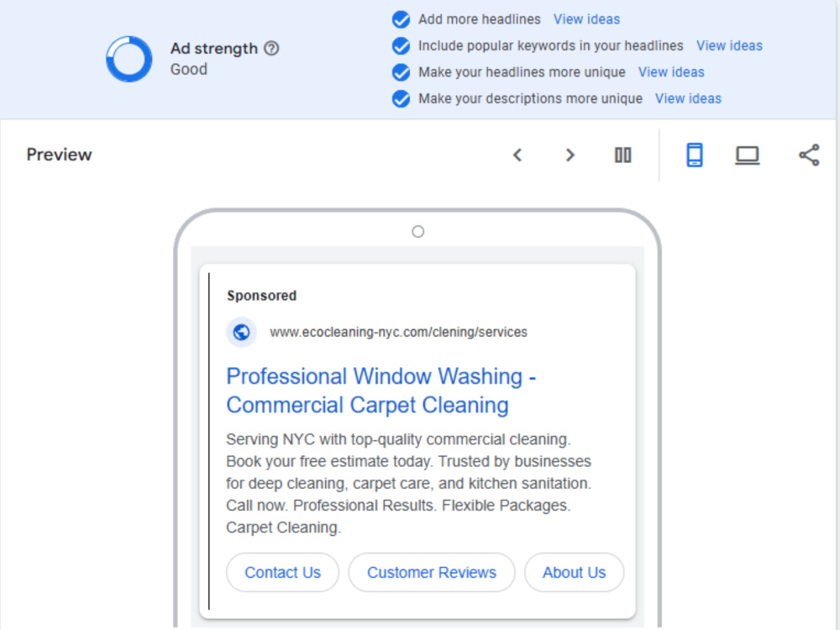Click the share preview icon

coord(809,155)
